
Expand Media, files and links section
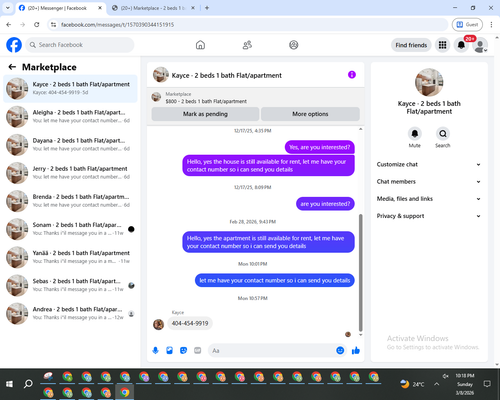coord(429,199)
